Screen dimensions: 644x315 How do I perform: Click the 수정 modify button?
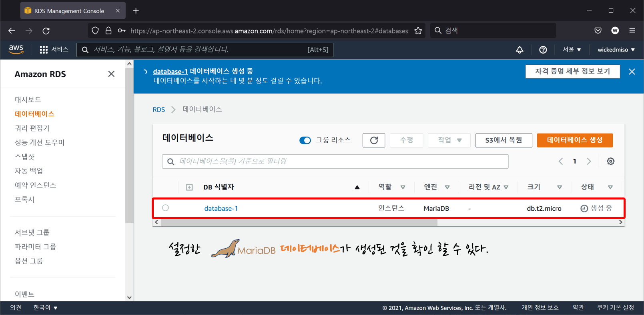point(406,140)
